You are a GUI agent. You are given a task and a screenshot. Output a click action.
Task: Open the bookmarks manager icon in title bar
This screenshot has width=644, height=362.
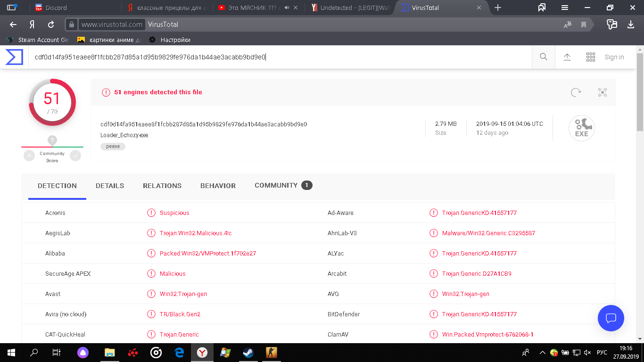click(542, 8)
